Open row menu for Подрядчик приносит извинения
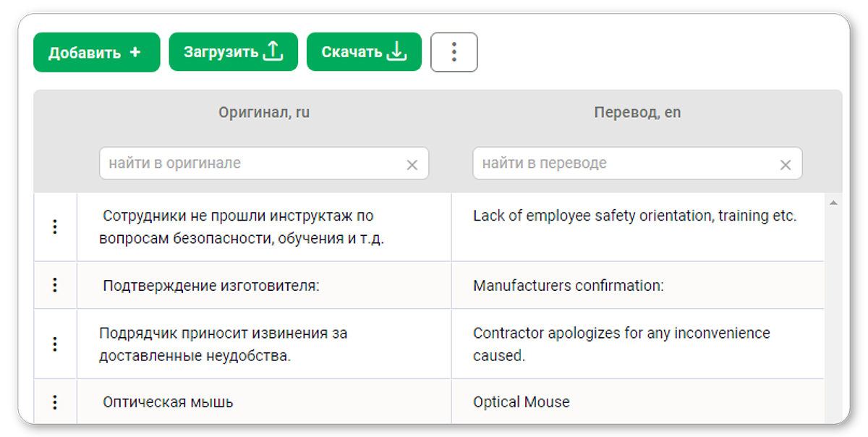Viewport: 868px width, 437px height. coord(55,344)
